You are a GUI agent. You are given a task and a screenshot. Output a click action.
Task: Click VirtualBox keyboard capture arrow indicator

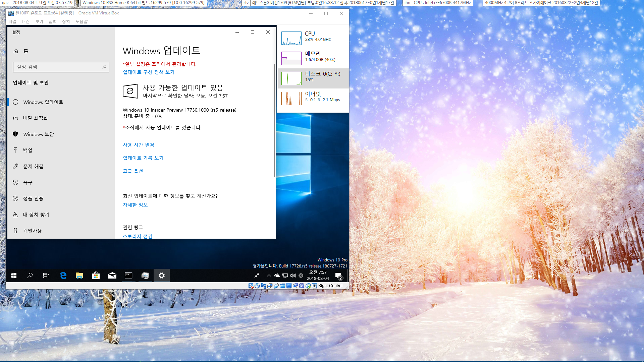click(314, 286)
